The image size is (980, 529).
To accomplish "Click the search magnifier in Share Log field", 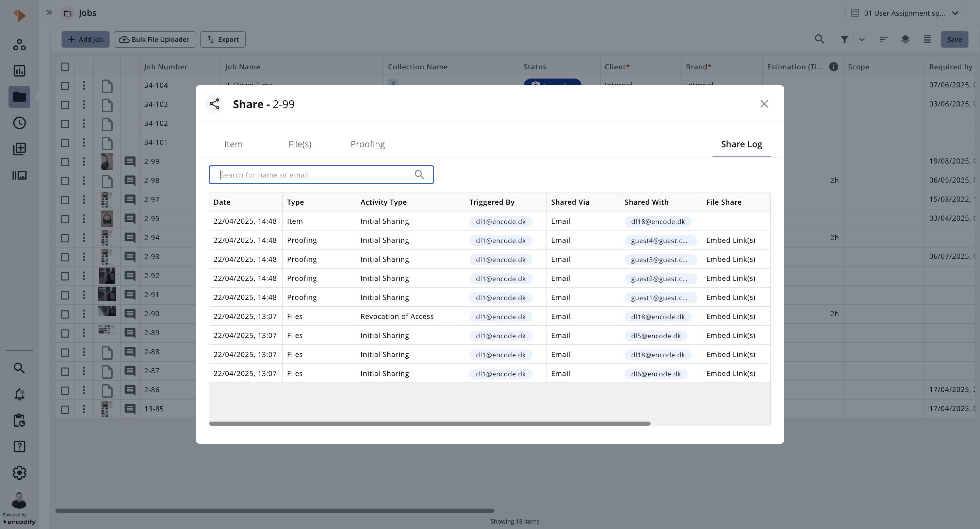I will coord(419,175).
